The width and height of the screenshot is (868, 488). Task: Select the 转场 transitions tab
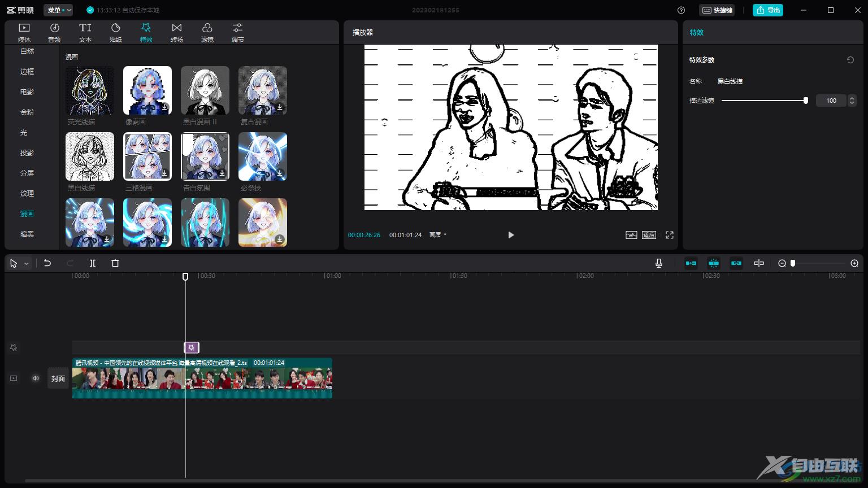pos(177,33)
